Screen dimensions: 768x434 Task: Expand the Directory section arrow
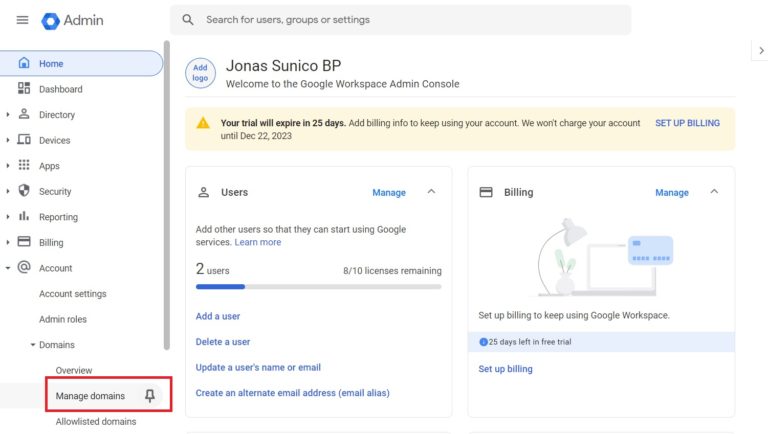click(x=7, y=115)
